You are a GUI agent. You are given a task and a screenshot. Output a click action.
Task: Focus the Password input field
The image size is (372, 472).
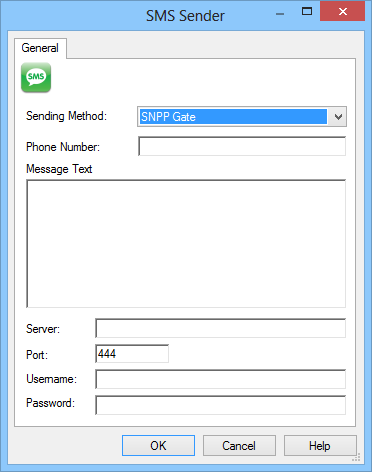click(221, 405)
